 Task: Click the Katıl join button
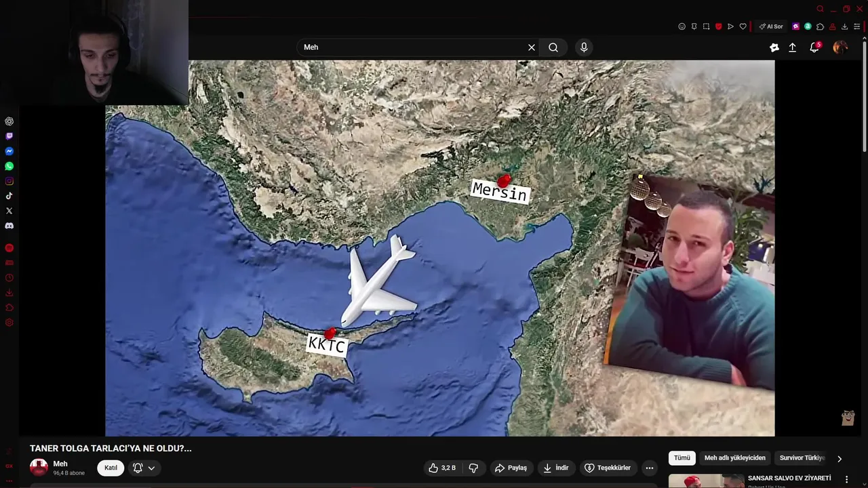tap(111, 468)
